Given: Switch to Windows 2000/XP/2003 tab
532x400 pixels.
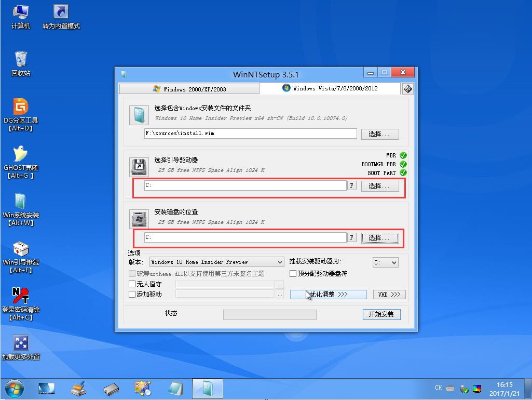Looking at the screenshot, I should (189, 89).
